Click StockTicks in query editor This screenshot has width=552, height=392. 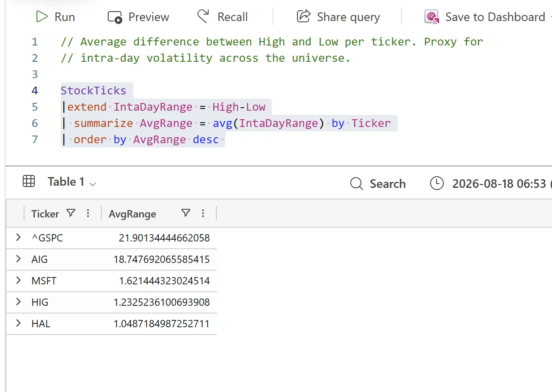point(94,90)
